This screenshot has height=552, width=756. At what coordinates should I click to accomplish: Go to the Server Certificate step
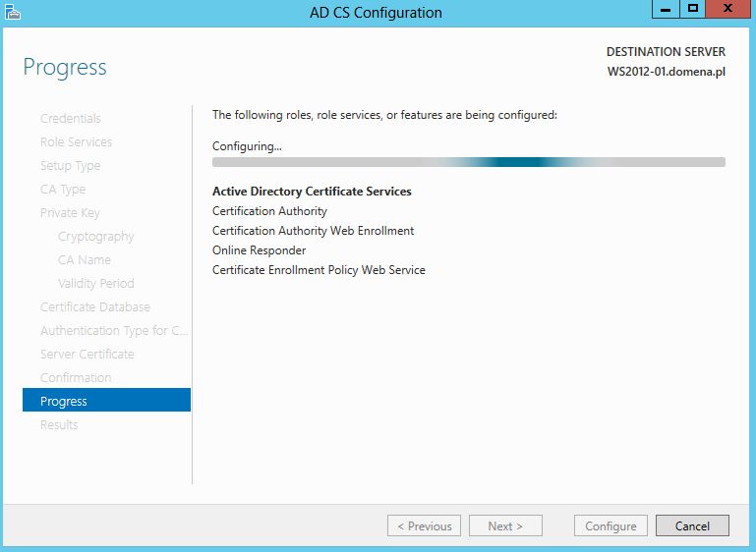pyautogui.click(x=87, y=355)
